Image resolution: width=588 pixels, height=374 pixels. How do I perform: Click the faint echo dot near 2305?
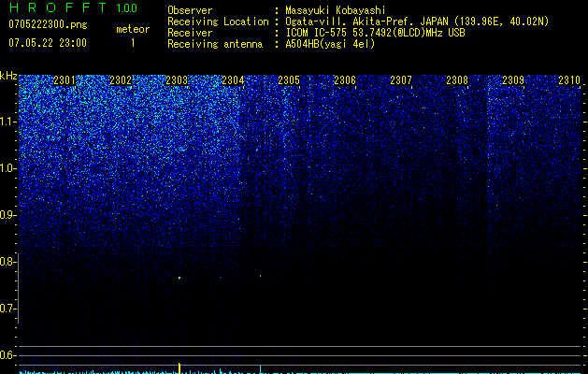tap(260, 277)
